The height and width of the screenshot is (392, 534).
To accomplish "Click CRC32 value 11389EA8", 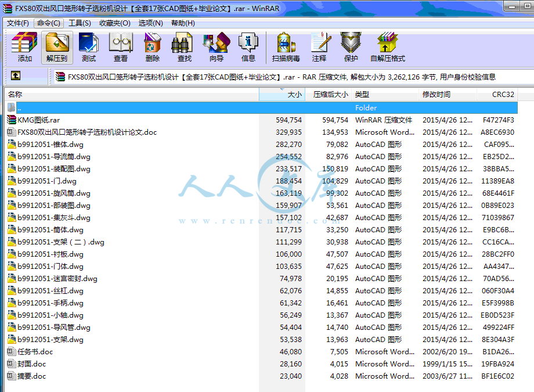I will [x=497, y=181].
